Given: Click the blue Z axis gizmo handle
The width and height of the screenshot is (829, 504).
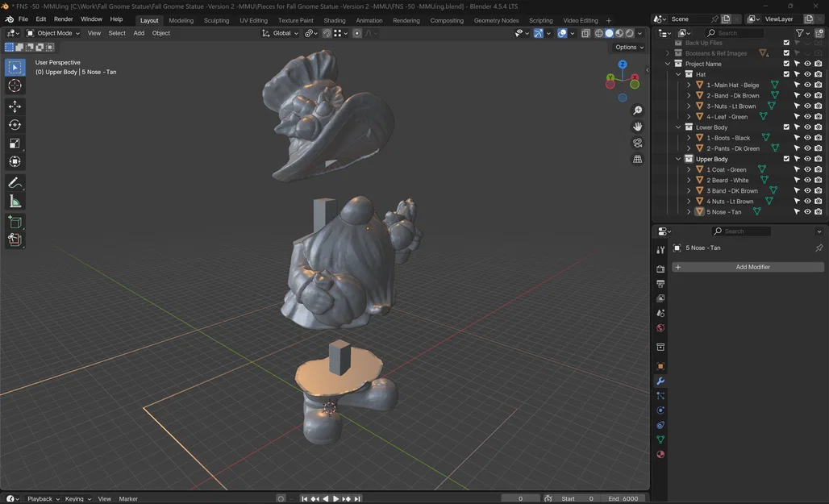Looking at the screenshot, I should point(623,64).
